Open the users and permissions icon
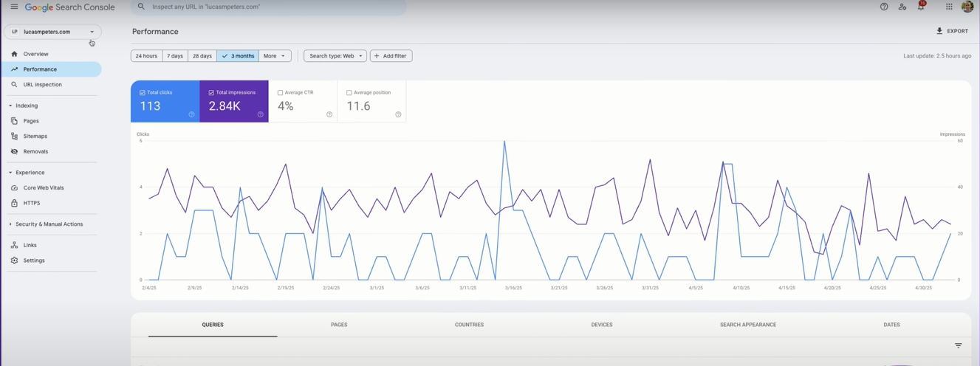 902,7
